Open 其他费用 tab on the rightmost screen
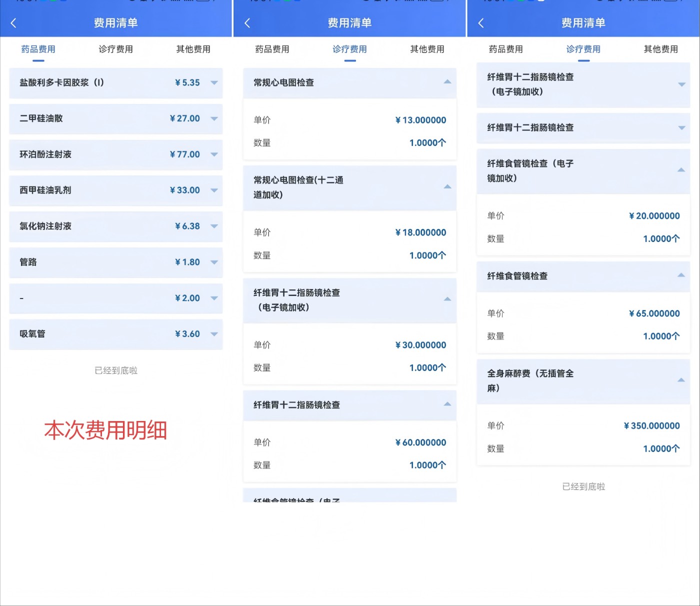The height and width of the screenshot is (606, 700). coord(660,49)
